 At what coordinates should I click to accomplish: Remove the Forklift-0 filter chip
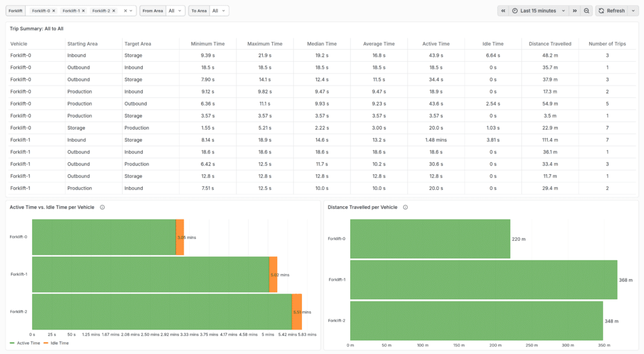(54, 11)
